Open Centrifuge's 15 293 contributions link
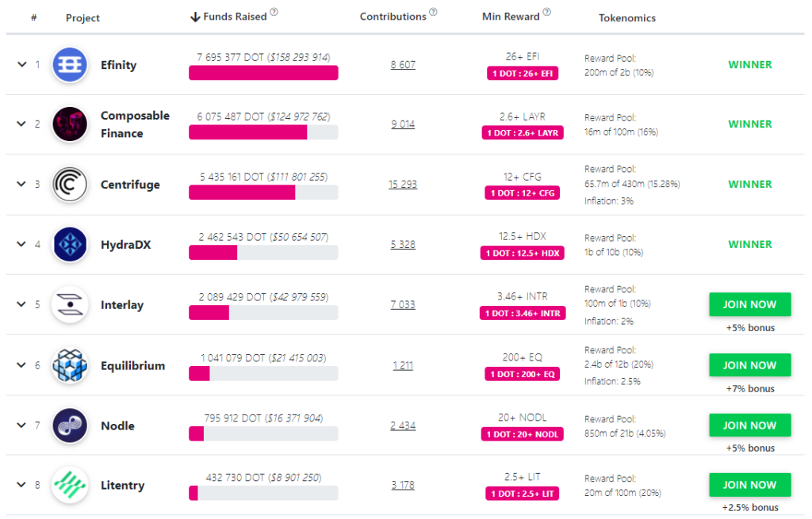 coord(403,185)
